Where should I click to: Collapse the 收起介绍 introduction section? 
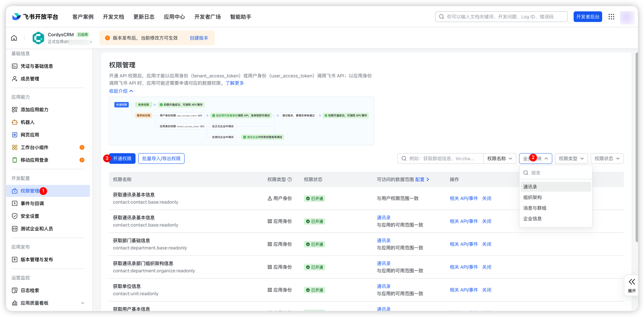[x=121, y=91]
